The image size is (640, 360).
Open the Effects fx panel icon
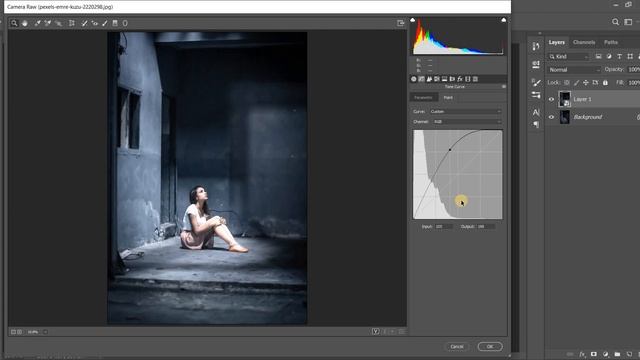point(460,79)
